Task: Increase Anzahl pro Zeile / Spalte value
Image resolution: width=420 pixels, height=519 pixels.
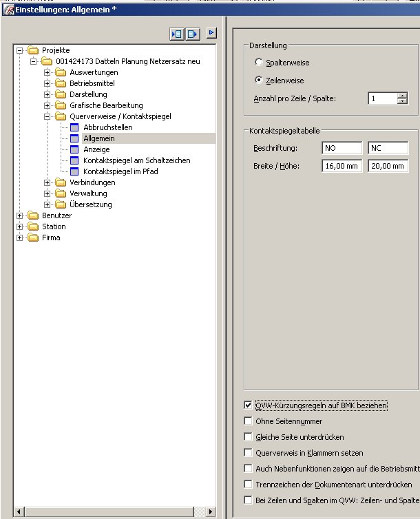Action: point(402,95)
